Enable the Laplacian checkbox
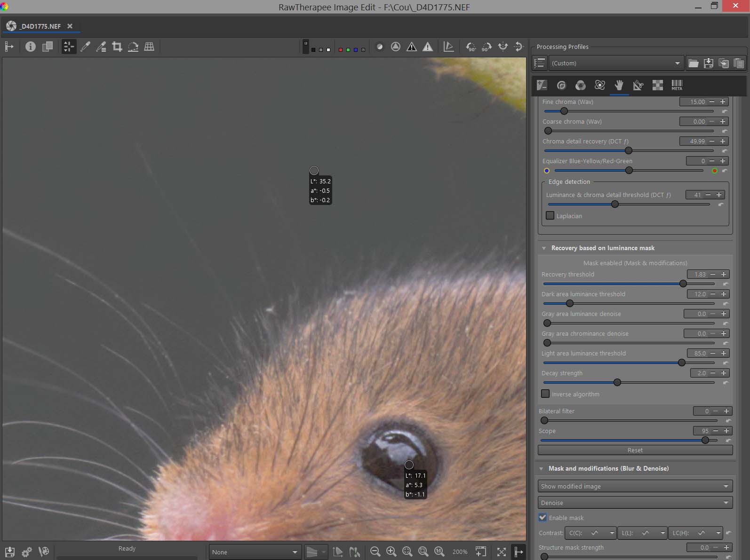The image size is (750, 560). [550, 216]
